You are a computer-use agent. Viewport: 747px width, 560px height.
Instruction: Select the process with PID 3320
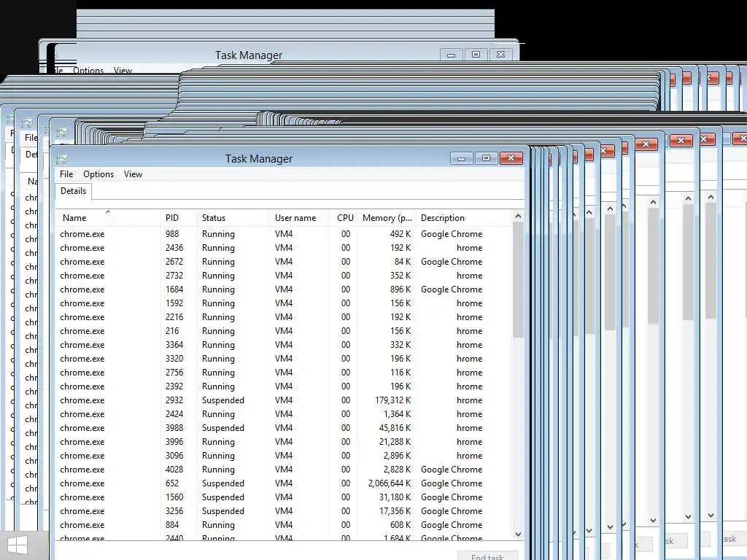click(284, 358)
